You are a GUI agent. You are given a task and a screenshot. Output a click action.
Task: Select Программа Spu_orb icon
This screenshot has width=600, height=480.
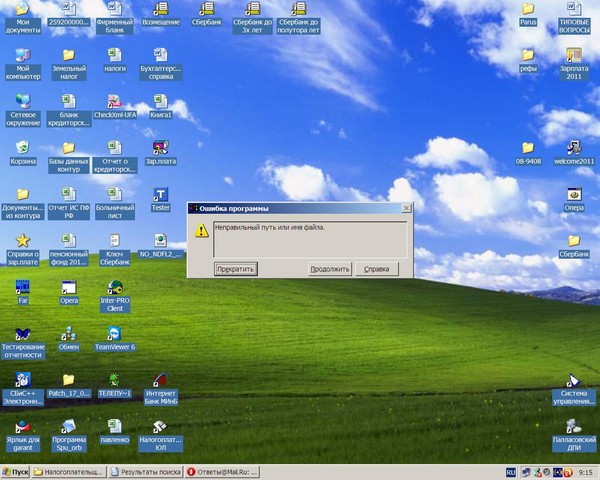coord(69,435)
